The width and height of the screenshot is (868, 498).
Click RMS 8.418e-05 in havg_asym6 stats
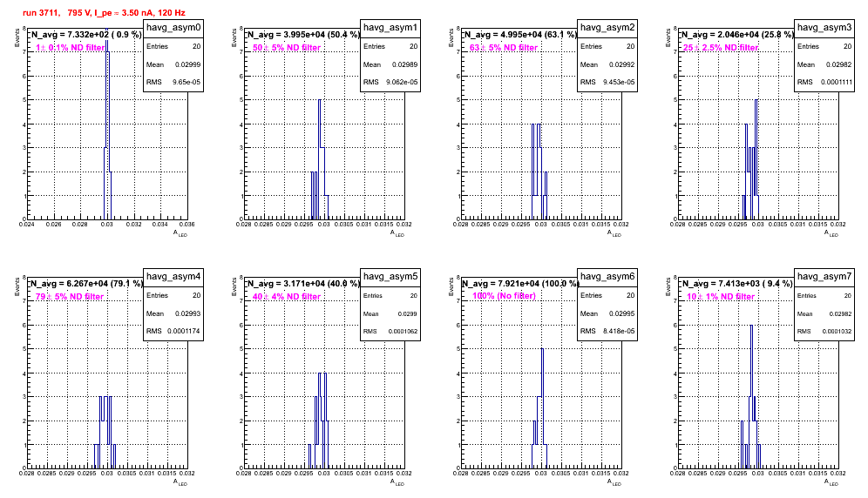[607, 331]
